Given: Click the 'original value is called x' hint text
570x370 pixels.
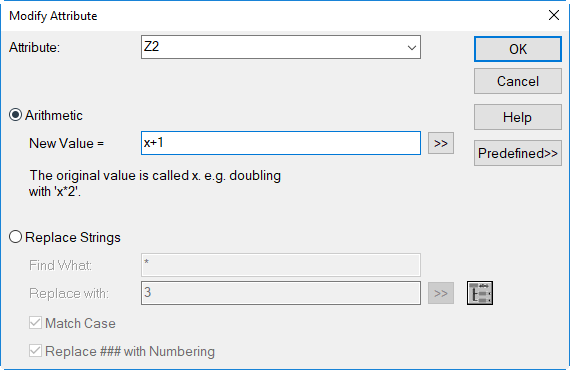Looking at the screenshot, I should (x=155, y=183).
